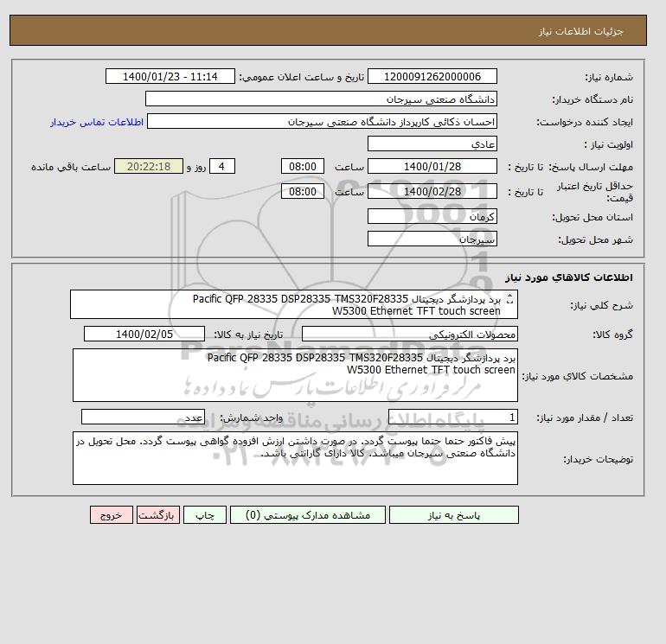The width and height of the screenshot is (666, 644).
Task: Click the تعداد / مقدار مورد نیاز label
Action: (x=585, y=418)
